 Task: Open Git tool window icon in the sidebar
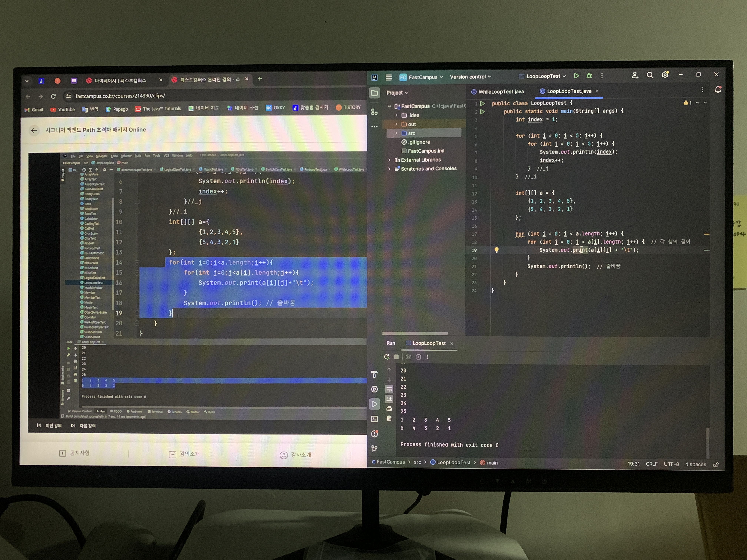[374, 449]
